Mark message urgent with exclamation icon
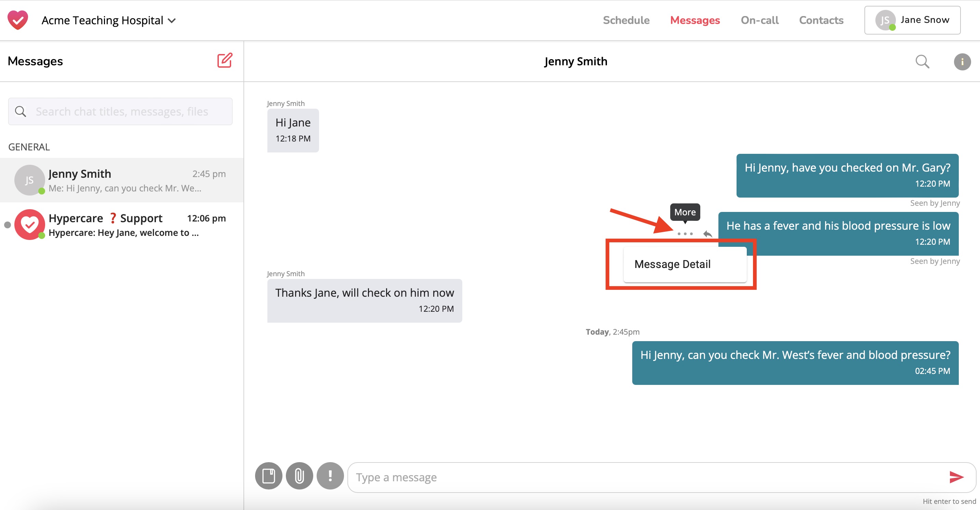Image resolution: width=980 pixels, height=510 pixels. [x=330, y=476]
